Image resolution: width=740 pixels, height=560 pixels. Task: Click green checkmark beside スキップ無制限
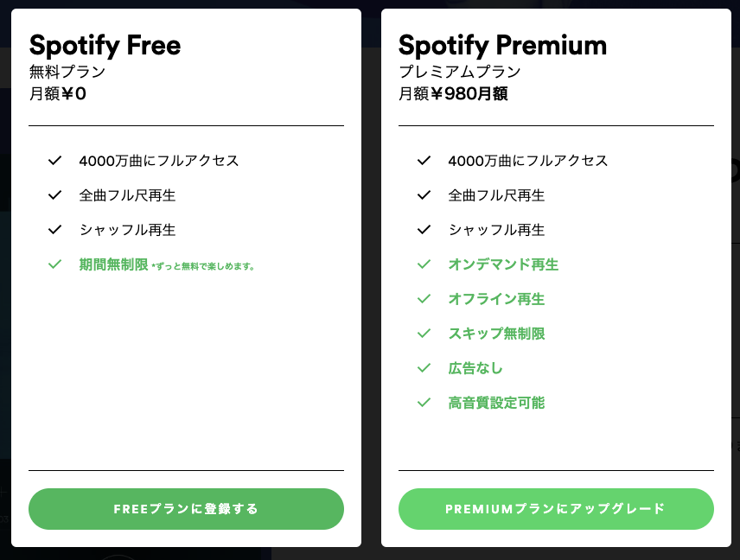click(424, 334)
